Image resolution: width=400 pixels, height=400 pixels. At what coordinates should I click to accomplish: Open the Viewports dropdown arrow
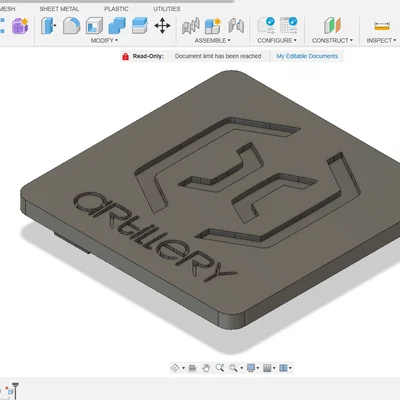(290, 368)
